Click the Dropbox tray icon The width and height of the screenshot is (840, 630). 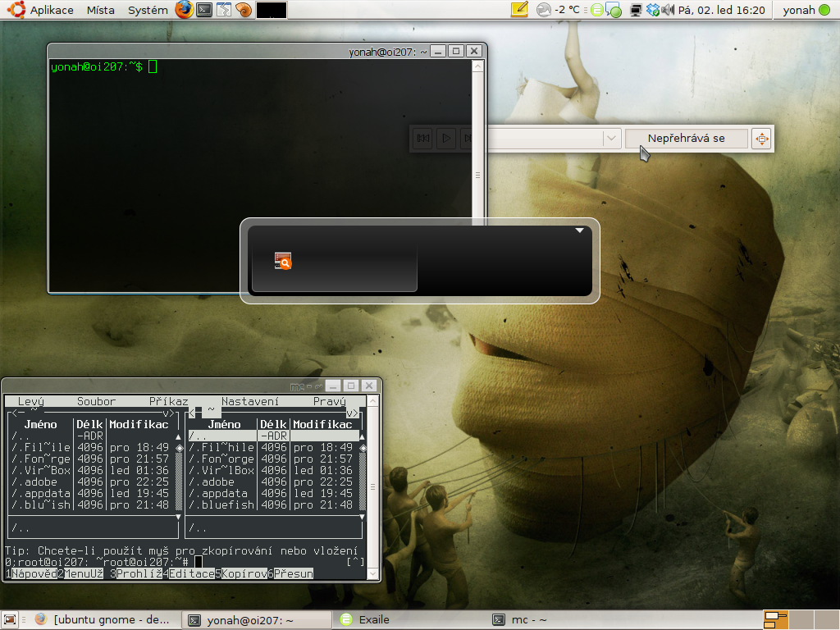click(x=652, y=10)
